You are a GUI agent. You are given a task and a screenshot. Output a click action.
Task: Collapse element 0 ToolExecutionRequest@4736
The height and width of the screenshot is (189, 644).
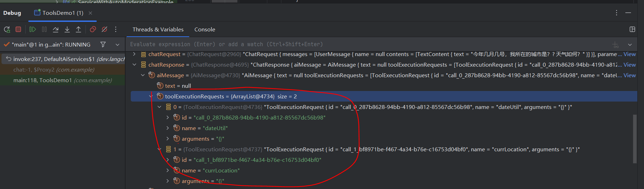click(x=159, y=107)
